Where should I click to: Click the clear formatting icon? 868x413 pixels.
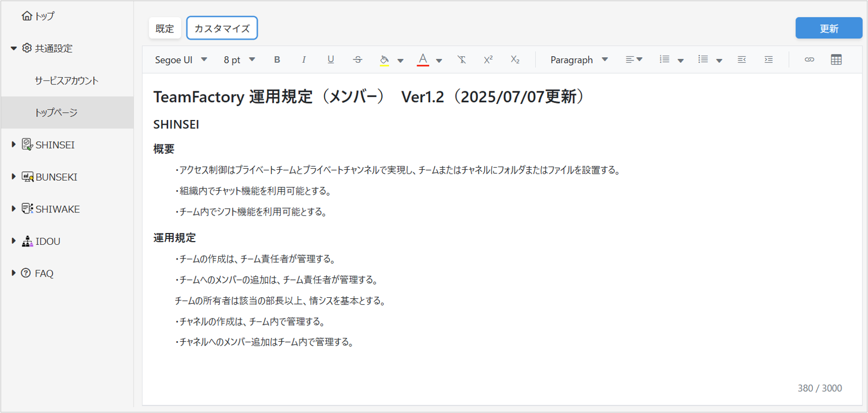(x=462, y=59)
